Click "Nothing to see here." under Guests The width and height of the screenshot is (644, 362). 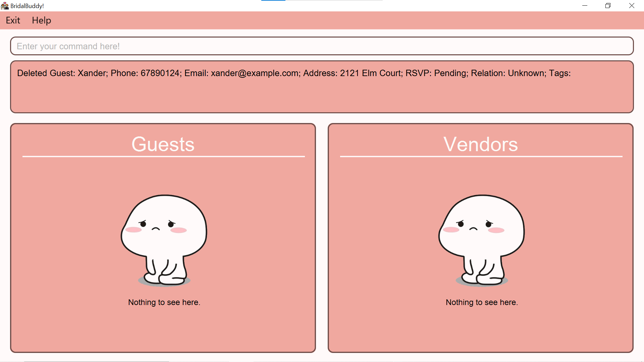click(x=164, y=302)
